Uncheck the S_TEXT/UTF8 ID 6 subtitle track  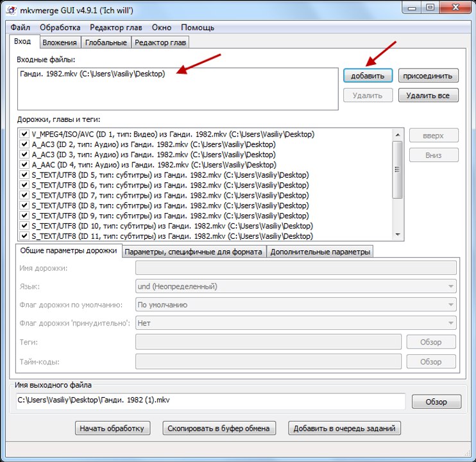coord(24,185)
